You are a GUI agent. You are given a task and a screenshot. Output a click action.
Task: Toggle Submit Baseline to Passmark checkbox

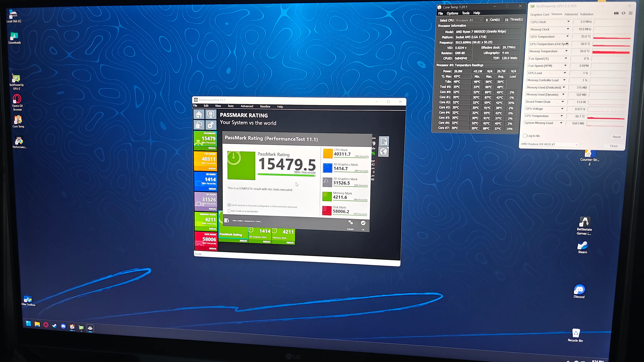pyautogui.click(x=229, y=205)
